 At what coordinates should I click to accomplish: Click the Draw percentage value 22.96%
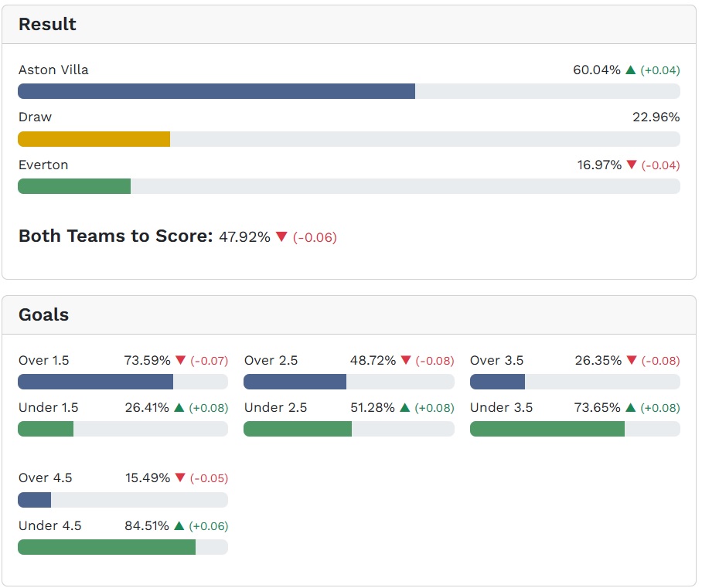[656, 117]
